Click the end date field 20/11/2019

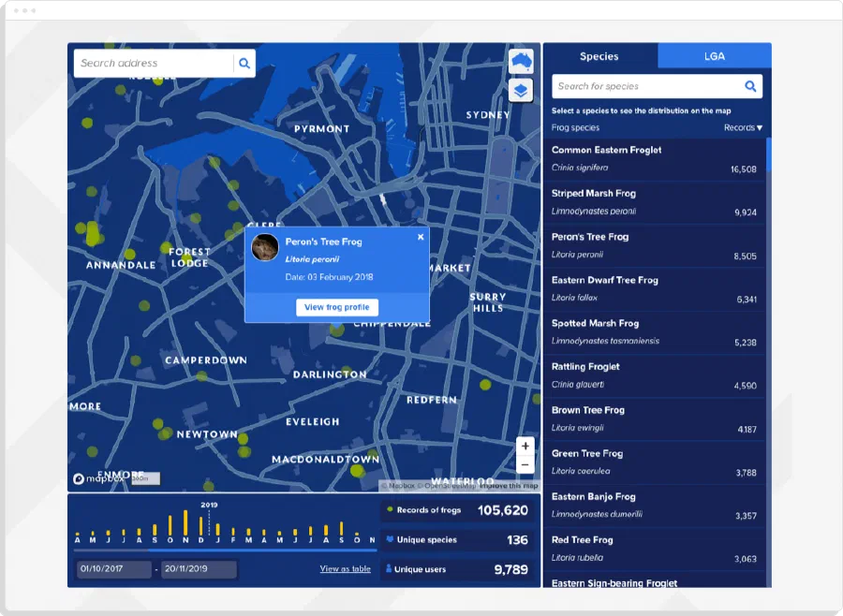[x=199, y=569]
